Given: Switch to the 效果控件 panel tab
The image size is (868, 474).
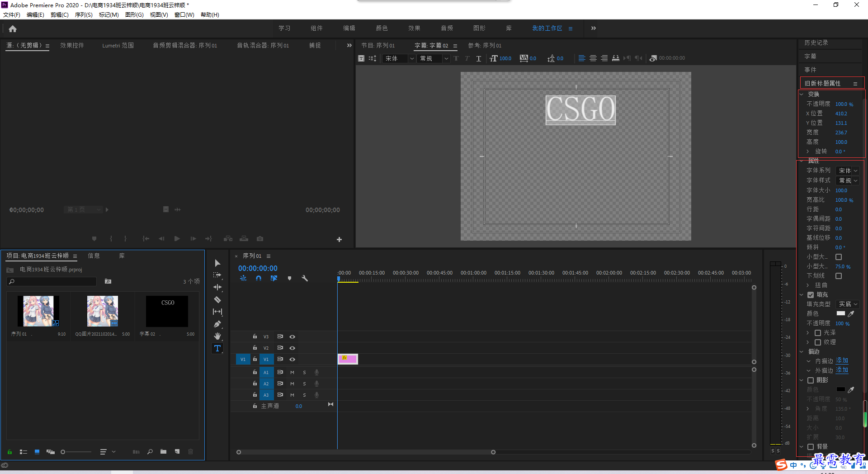Looking at the screenshot, I should [x=72, y=46].
